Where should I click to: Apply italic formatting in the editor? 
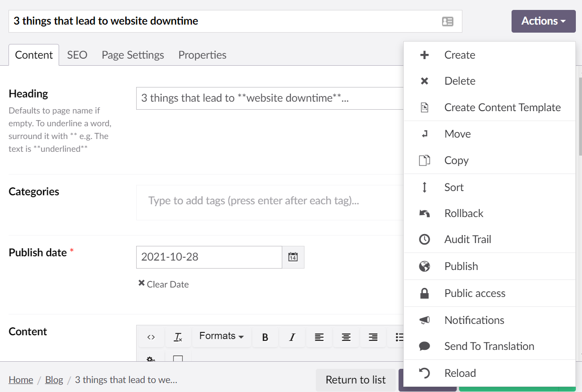pos(292,337)
